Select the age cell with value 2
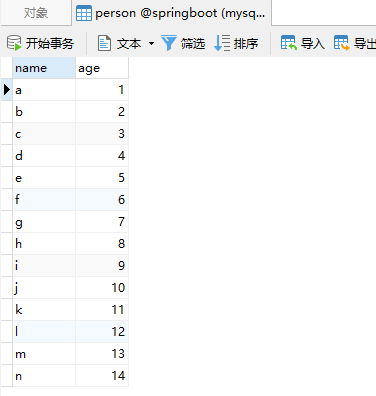The image size is (376, 396). click(102, 112)
